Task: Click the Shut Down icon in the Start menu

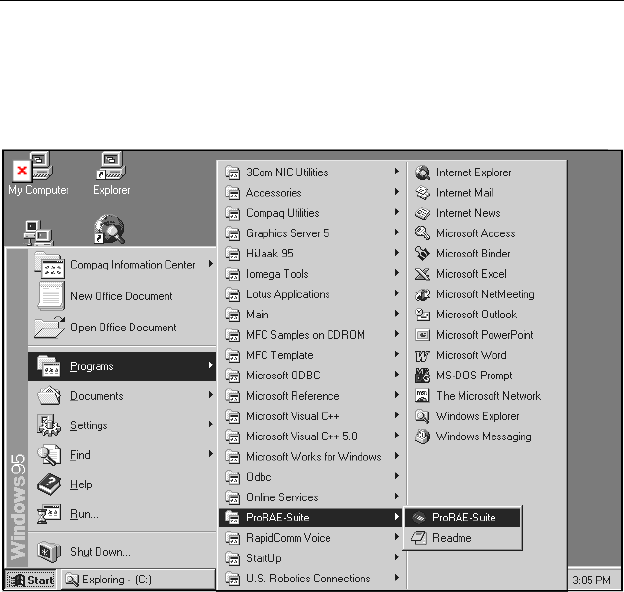Action: (49, 551)
